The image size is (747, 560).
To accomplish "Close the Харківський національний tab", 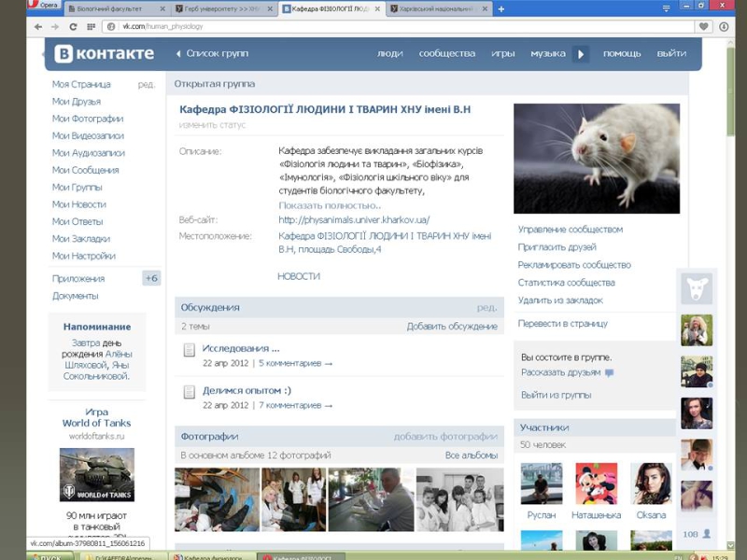I will click(485, 9).
